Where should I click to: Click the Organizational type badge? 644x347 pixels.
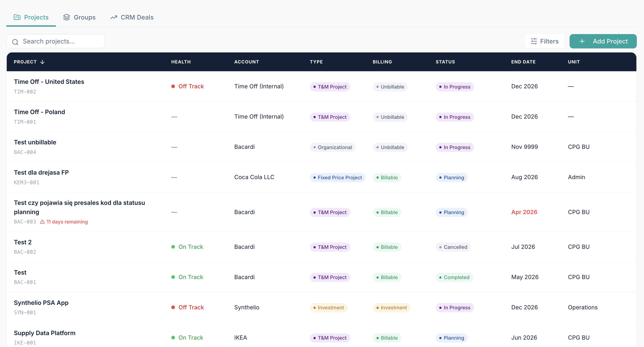tap(333, 147)
